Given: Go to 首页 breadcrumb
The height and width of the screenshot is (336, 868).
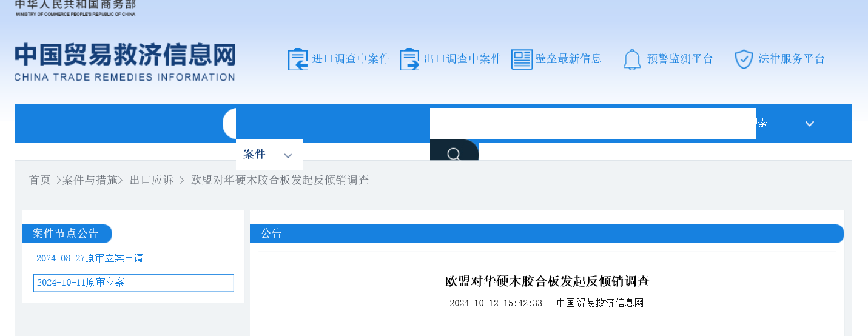Looking at the screenshot, I should click(x=40, y=180).
